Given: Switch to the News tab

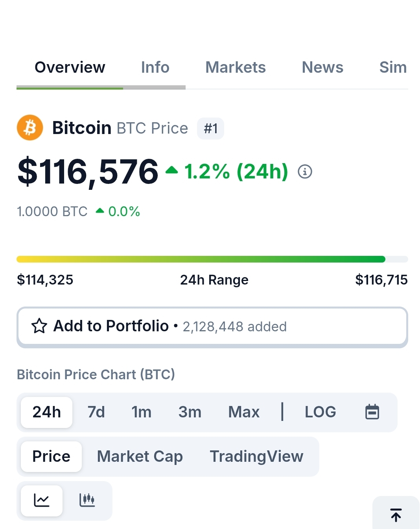Looking at the screenshot, I should coord(322,68).
